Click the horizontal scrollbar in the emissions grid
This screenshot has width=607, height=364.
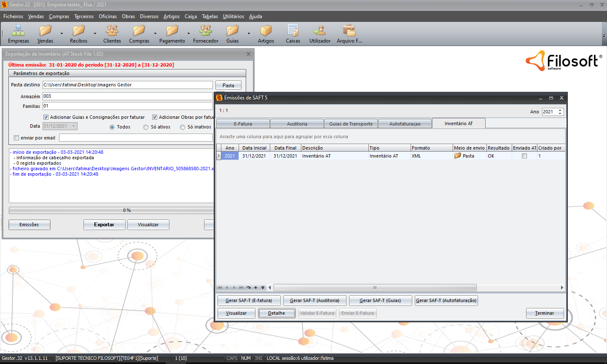pos(374,288)
